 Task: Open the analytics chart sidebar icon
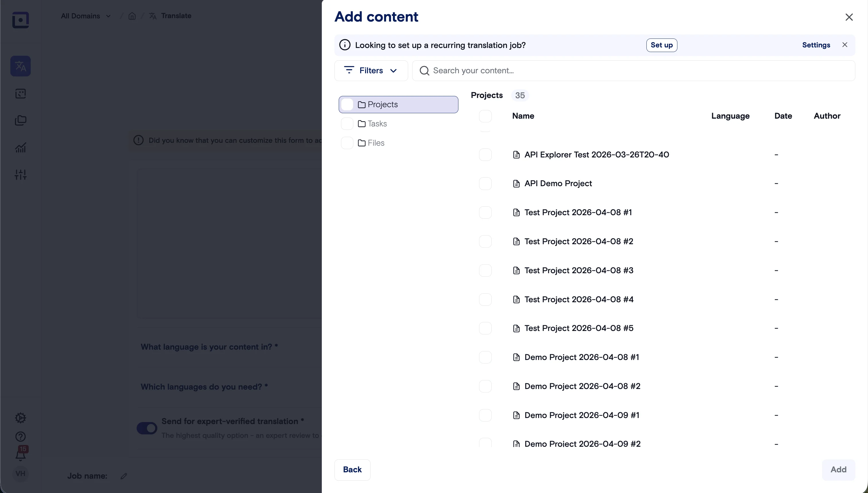tap(21, 148)
